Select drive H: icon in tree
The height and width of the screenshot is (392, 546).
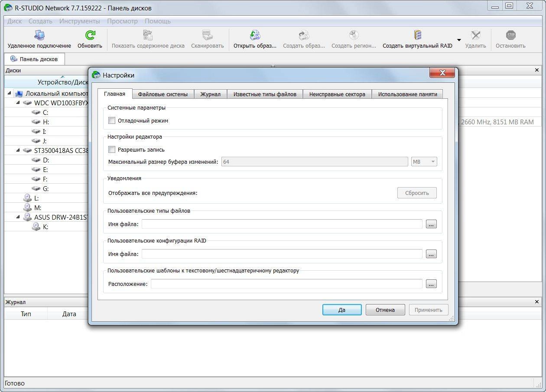36,122
